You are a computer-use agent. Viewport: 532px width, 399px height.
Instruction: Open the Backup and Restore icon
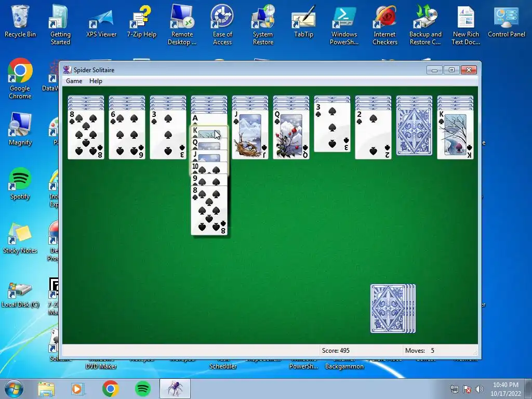(x=425, y=24)
